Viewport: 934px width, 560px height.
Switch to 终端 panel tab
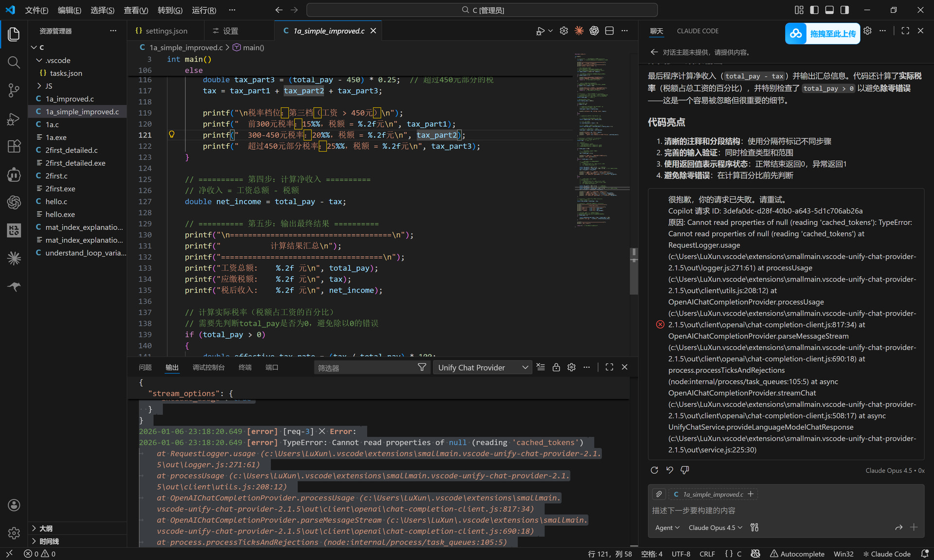tap(245, 367)
